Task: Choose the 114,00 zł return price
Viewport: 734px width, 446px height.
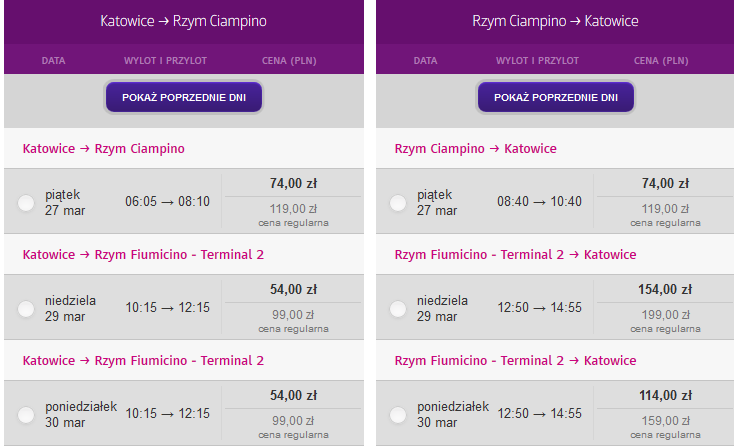Action: click(665, 396)
